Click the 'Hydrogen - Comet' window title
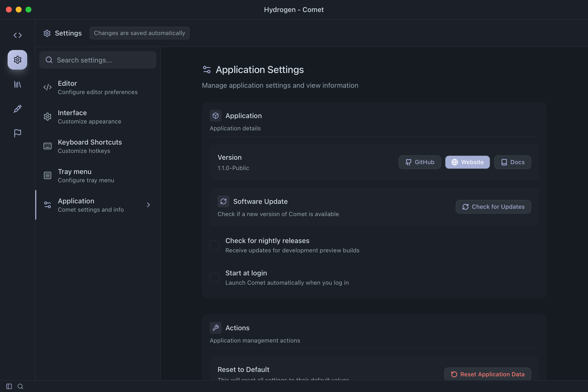Screen dimensions: 588x392 294,10
